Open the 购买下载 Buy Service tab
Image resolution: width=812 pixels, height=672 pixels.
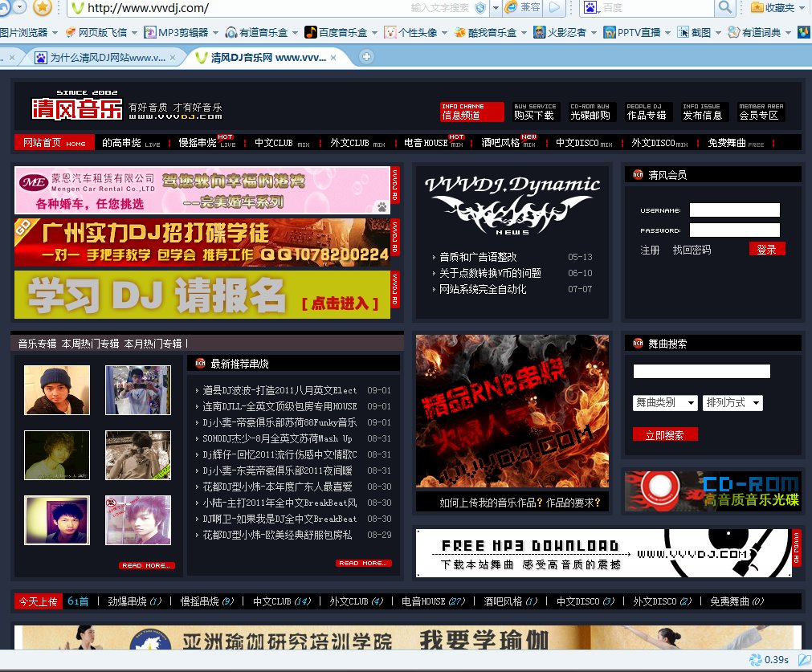[535, 112]
